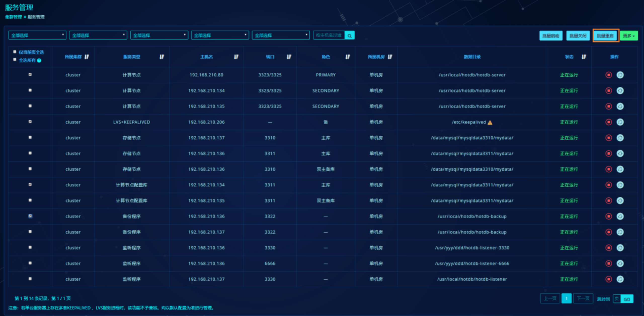Screen dimensions: 644x316
Task: Select checkbox for 192.168.210.134 SECONDARY row
Action: (30, 90)
